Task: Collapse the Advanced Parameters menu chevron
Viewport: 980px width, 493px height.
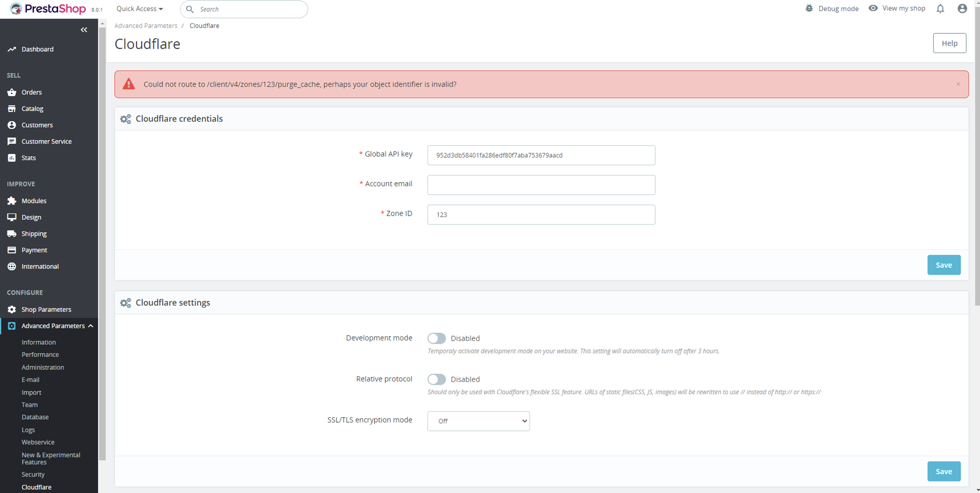Action: coord(91,326)
